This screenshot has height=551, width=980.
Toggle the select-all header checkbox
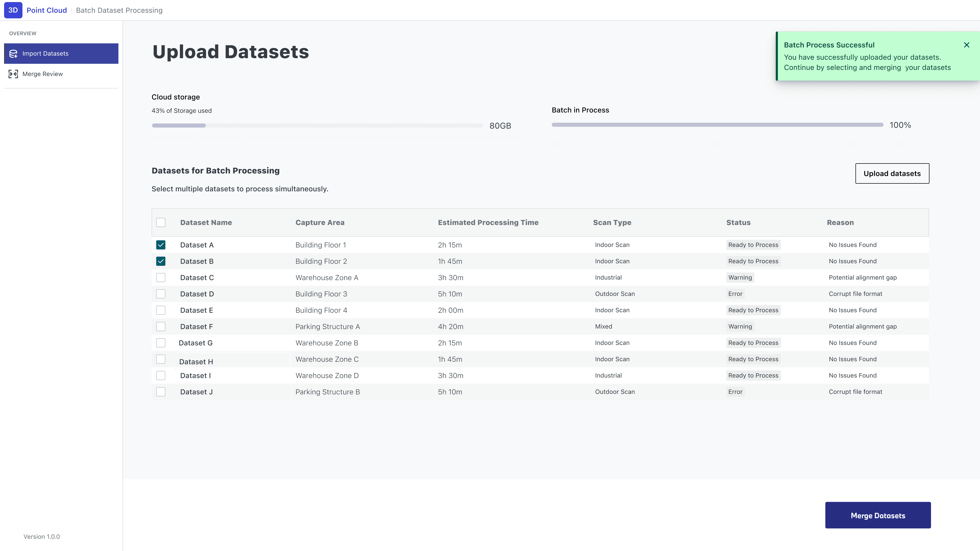161,222
